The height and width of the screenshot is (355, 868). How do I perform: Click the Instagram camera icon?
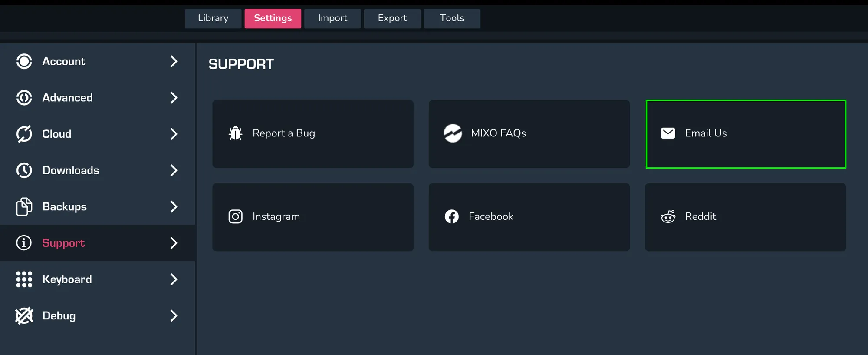(x=235, y=216)
